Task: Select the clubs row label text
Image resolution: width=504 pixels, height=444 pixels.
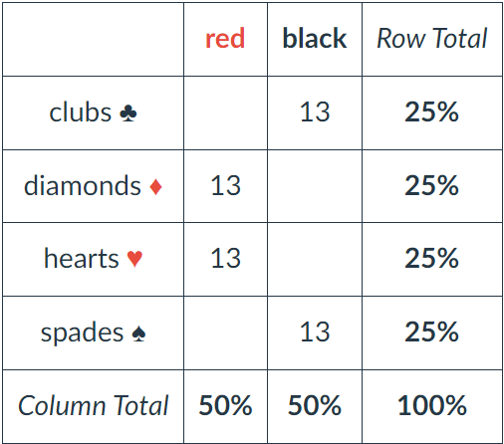Action: point(81,112)
